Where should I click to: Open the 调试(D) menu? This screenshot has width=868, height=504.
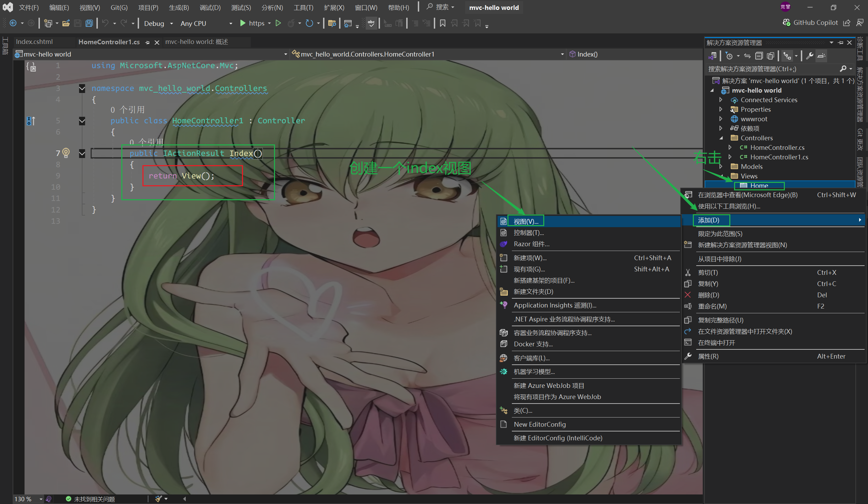coord(210,7)
